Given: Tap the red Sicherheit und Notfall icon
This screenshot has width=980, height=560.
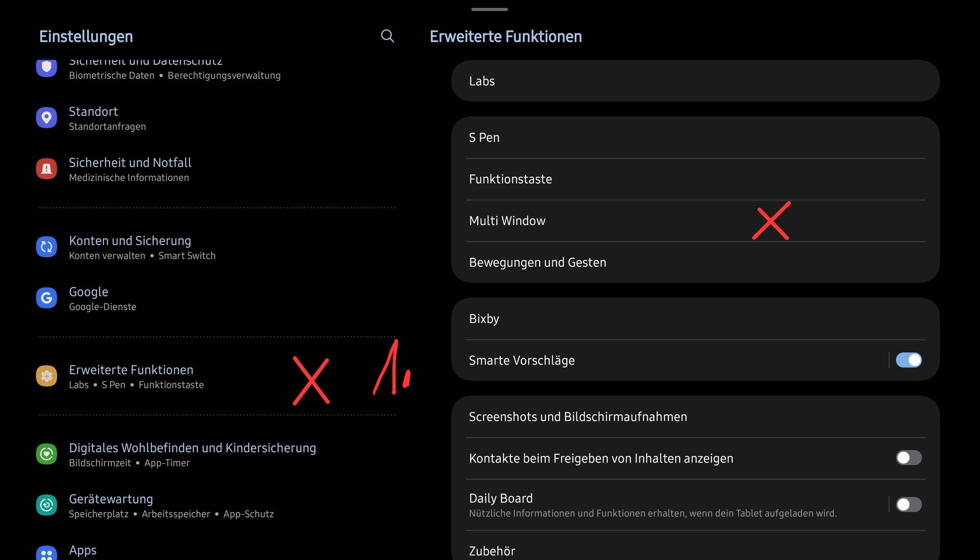Looking at the screenshot, I should (47, 169).
